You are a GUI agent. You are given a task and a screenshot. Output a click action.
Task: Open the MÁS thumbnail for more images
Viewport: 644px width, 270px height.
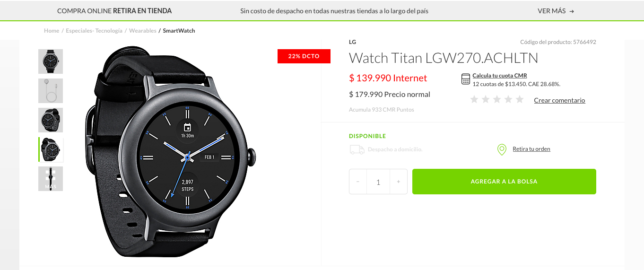[x=51, y=179]
